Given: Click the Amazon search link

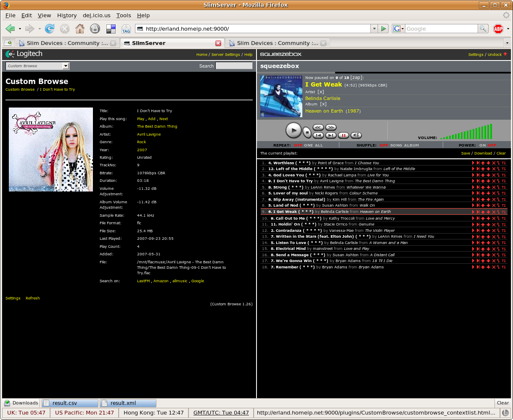Looking at the screenshot, I should (161, 281).
